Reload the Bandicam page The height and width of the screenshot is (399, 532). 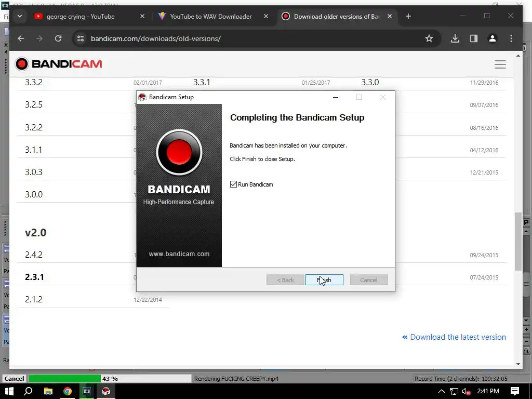coord(58,38)
